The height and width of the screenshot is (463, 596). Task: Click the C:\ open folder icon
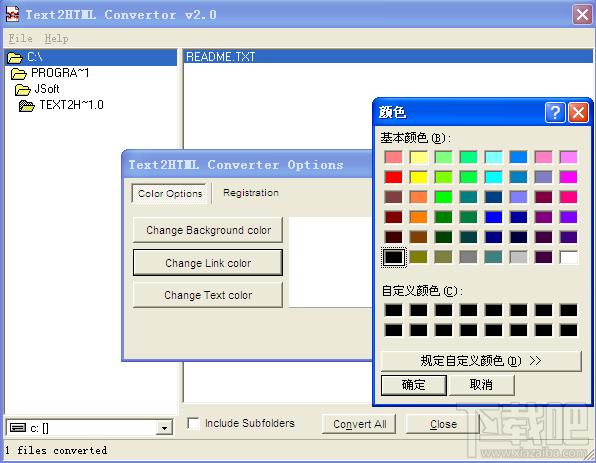pos(15,58)
